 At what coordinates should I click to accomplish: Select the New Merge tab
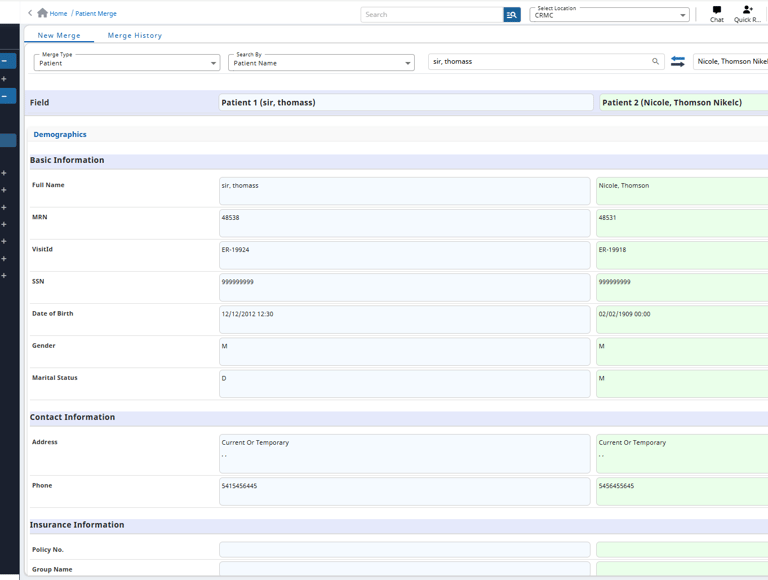click(59, 36)
